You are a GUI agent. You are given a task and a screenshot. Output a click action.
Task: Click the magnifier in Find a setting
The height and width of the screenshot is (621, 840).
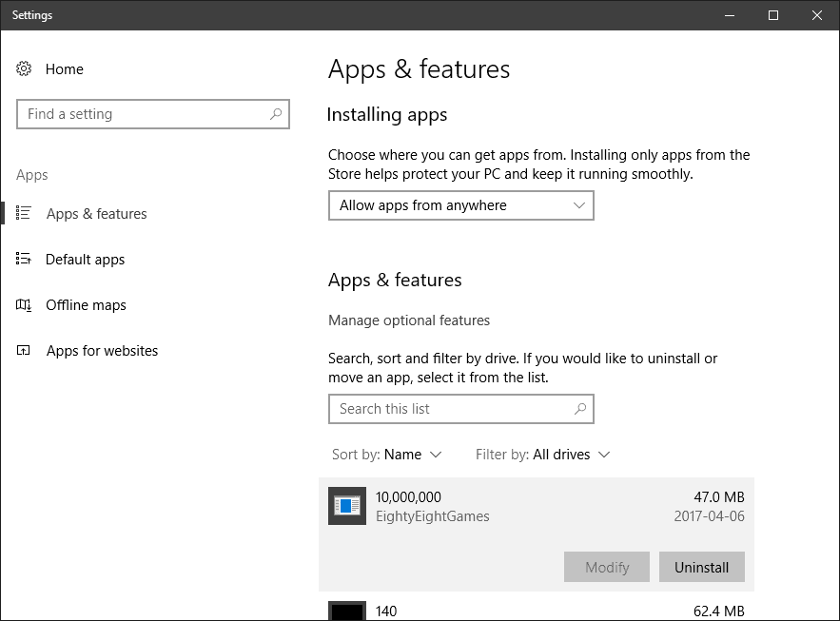coord(276,113)
